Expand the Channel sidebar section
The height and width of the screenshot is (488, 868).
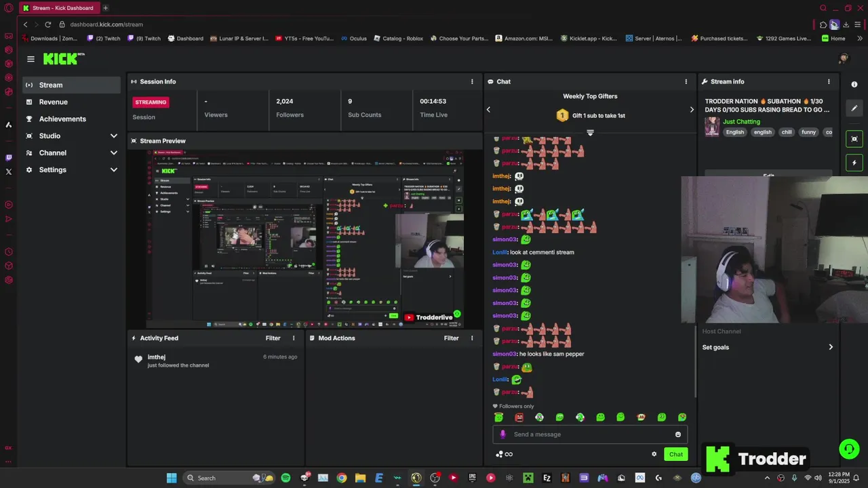(x=71, y=152)
